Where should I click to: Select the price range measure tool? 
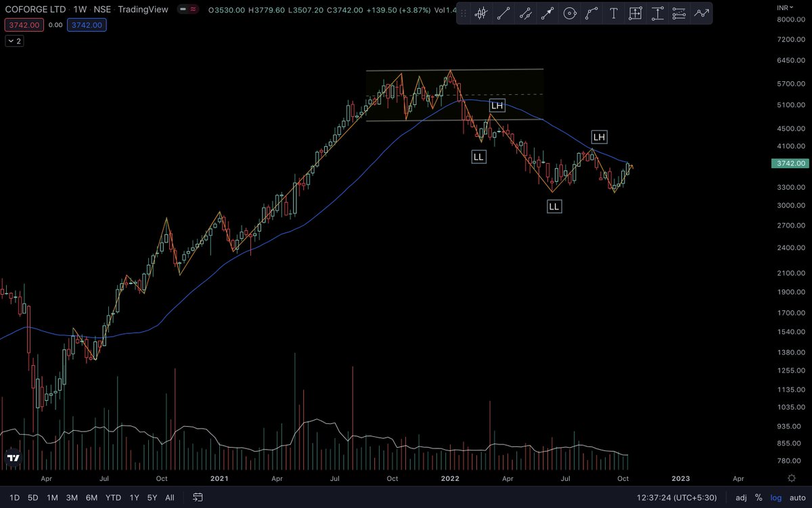[x=657, y=13]
